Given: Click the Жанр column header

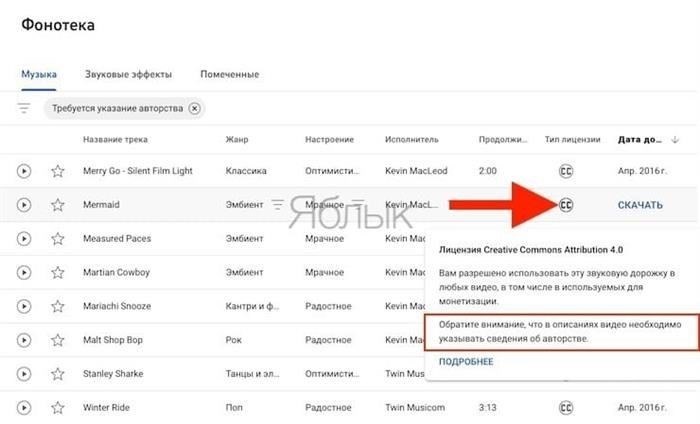Looking at the screenshot, I should tap(237, 140).
